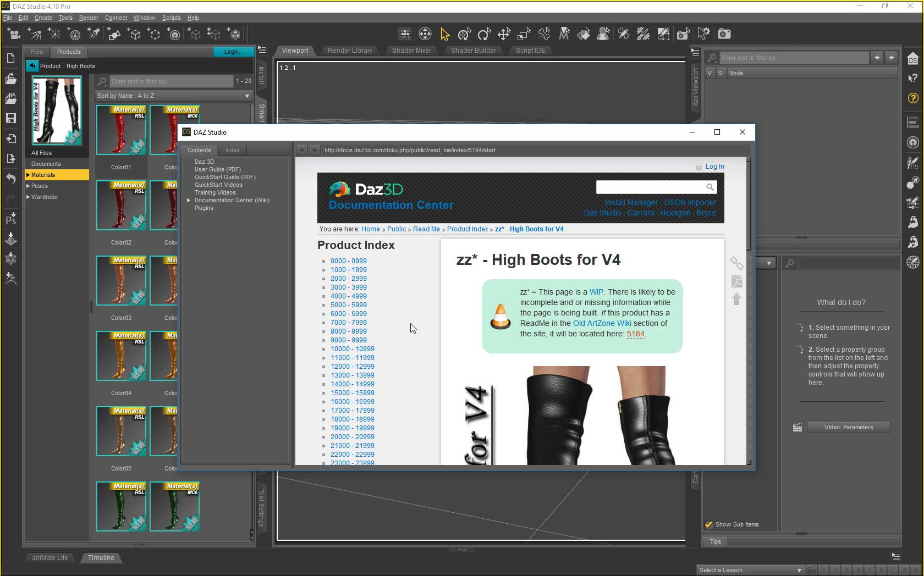Select the Universal tool
Image resolution: width=924 pixels, height=576 pixels.
(464, 34)
